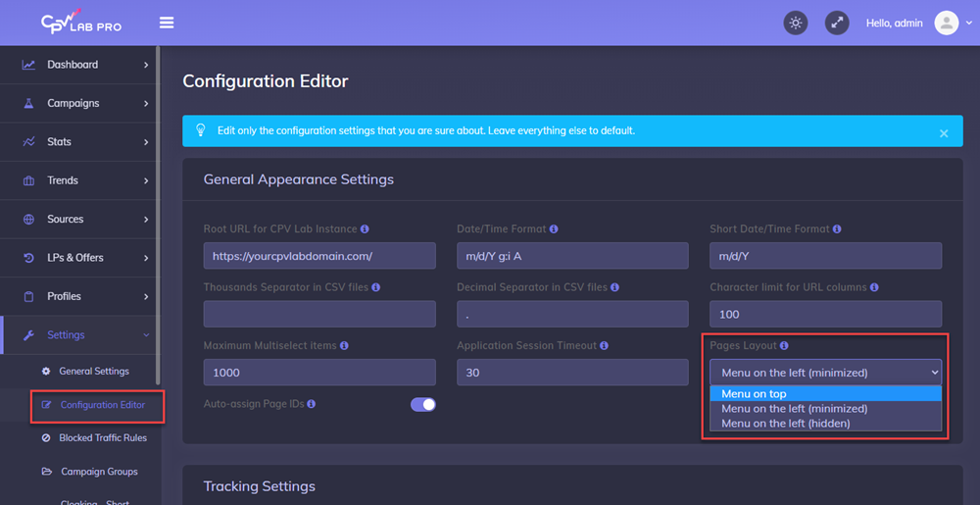This screenshot has width=980, height=505.
Task: Click the Configuration Editor edit icon
Action: [46, 405]
